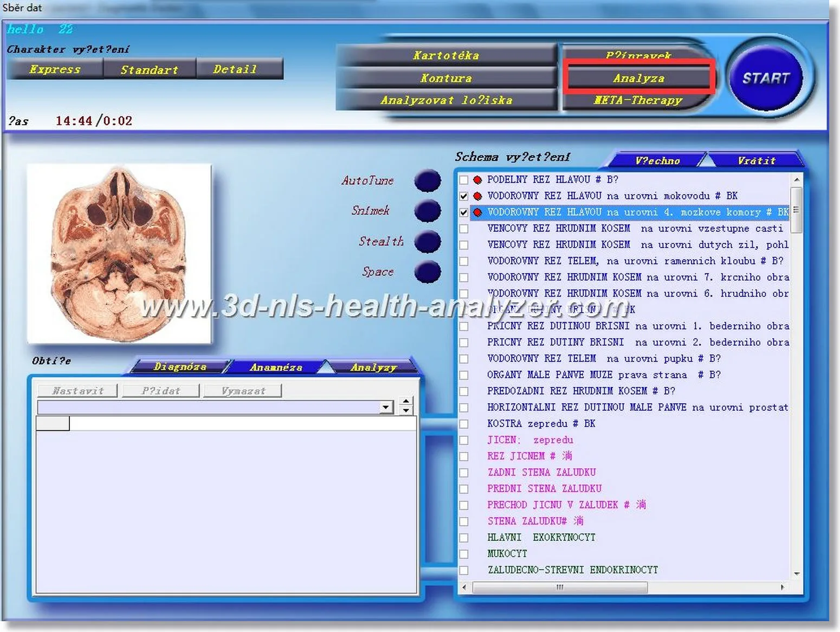Click the highlighted Analyza button
The image size is (840, 632).
click(x=639, y=78)
